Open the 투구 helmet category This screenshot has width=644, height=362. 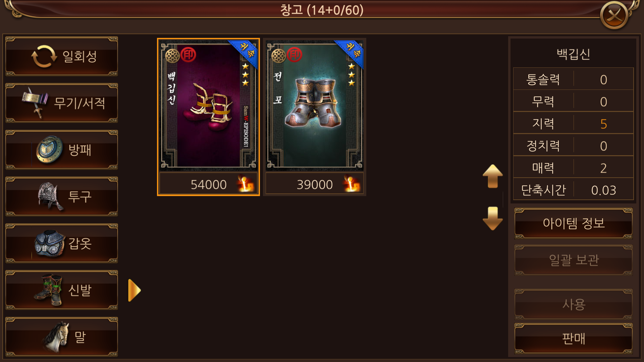tap(62, 197)
